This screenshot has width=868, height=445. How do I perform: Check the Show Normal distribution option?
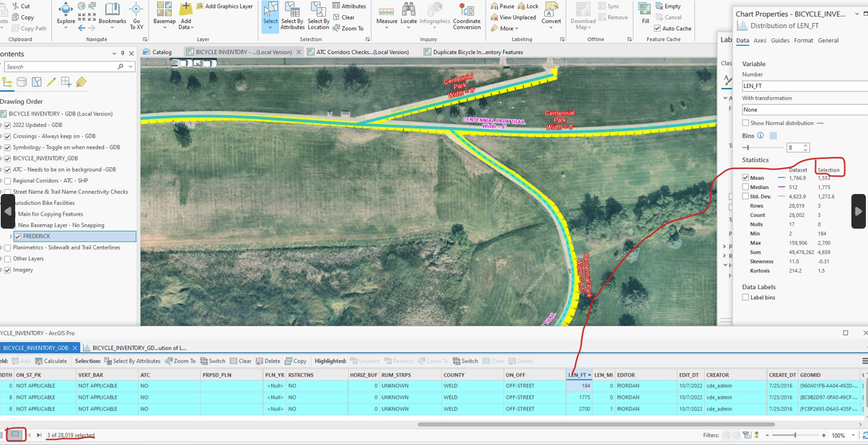pyautogui.click(x=745, y=123)
